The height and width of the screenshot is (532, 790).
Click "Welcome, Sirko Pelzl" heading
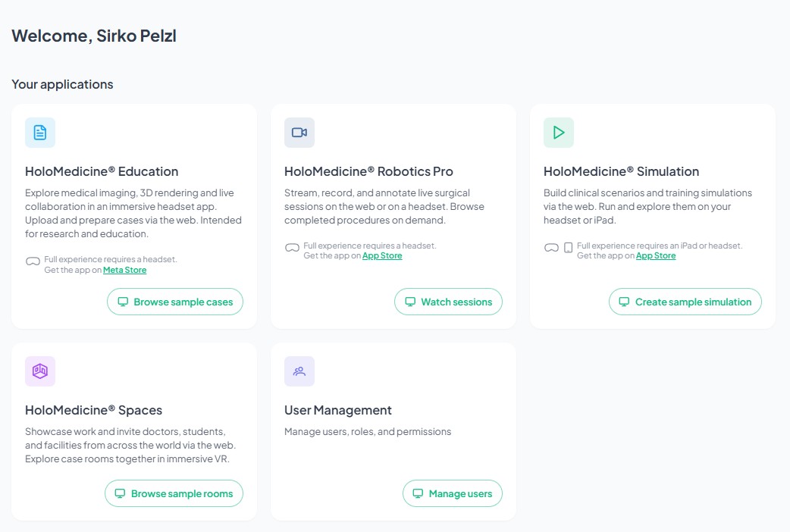click(94, 36)
